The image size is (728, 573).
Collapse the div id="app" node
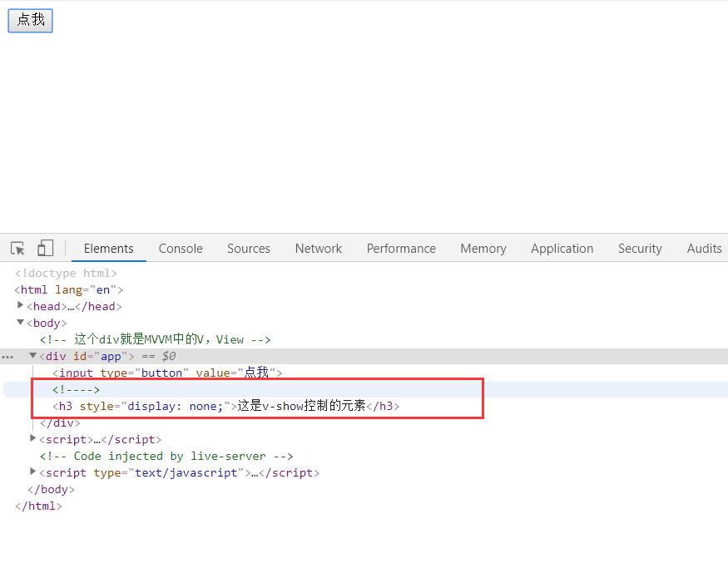tap(32, 355)
